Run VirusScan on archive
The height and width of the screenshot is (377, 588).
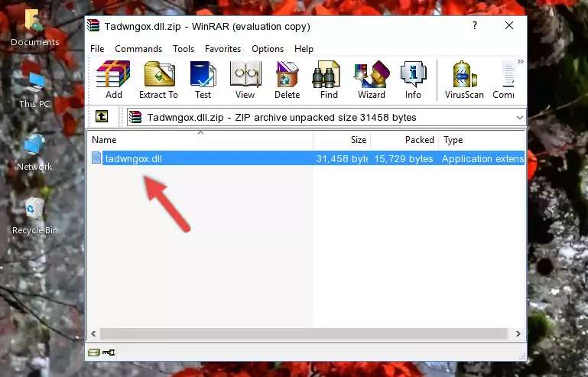464,80
